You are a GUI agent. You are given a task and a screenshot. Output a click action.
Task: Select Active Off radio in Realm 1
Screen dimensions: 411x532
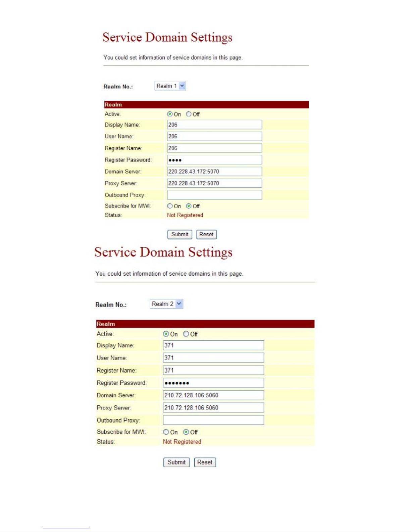(x=189, y=114)
